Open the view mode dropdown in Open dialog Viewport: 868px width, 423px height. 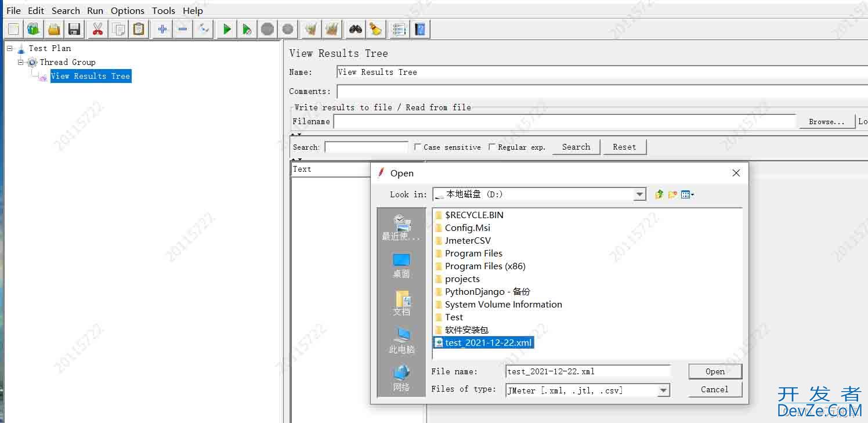point(688,194)
